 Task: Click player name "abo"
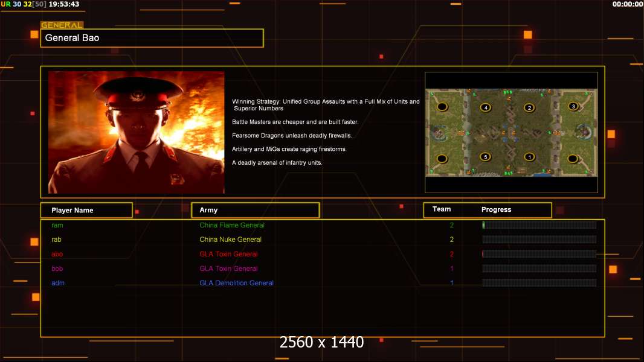pyautogui.click(x=57, y=254)
